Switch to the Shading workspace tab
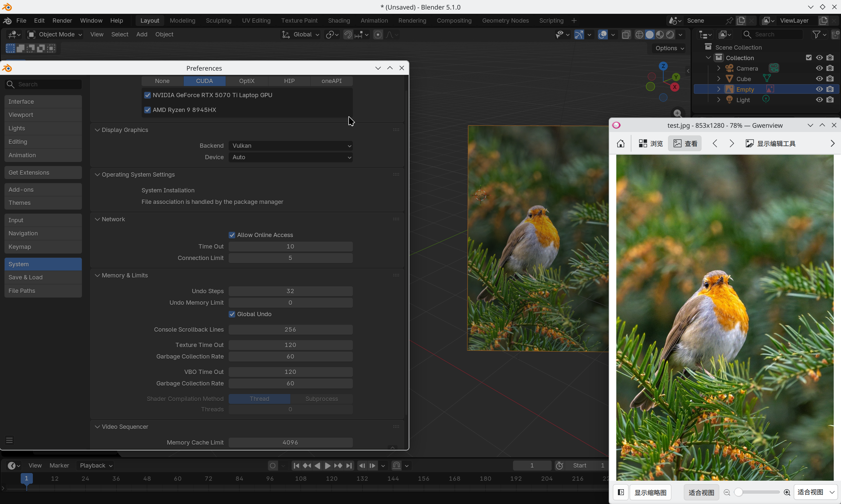The width and height of the screenshot is (841, 504). click(x=339, y=21)
